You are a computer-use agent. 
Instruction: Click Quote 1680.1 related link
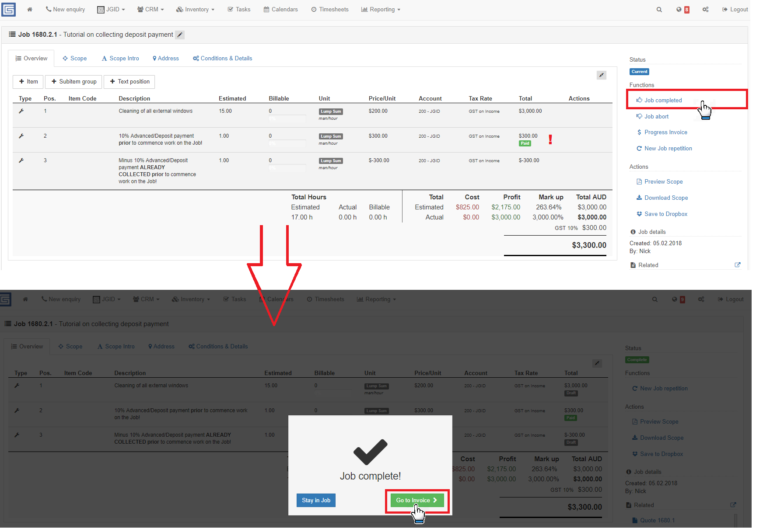[x=654, y=520]
